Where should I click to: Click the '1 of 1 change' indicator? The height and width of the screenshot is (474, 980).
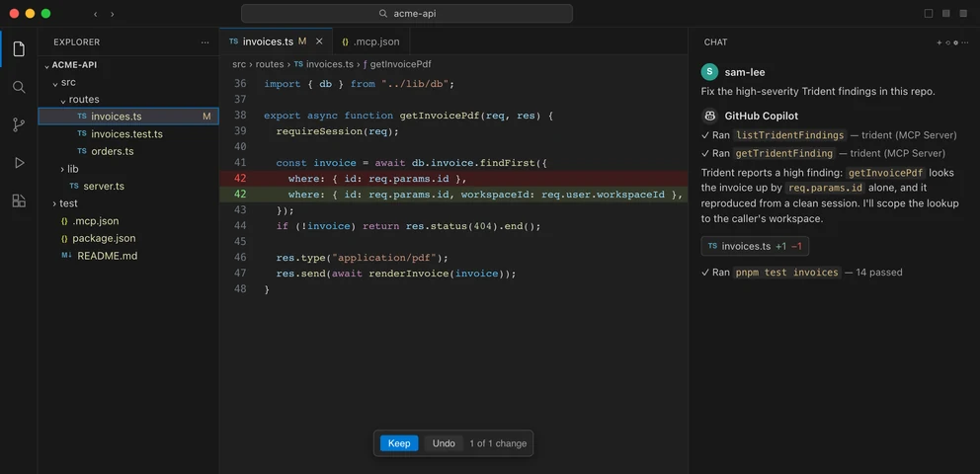498,443
